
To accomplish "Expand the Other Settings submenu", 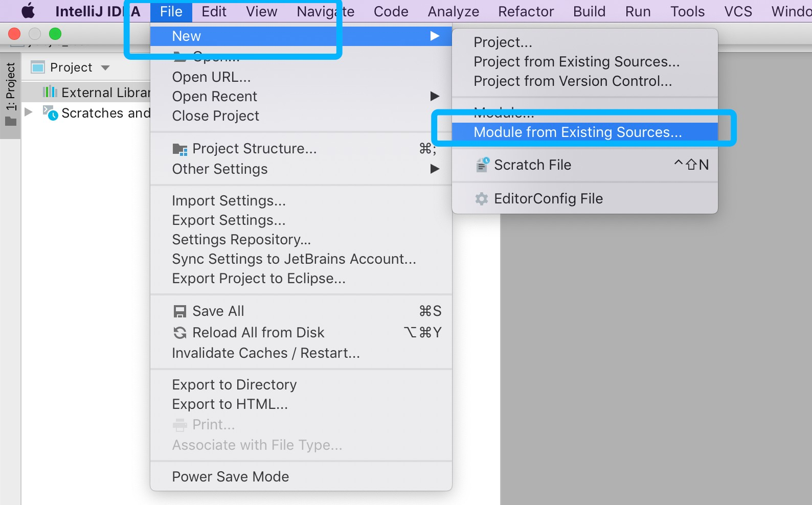I will [x=435, y=169].
